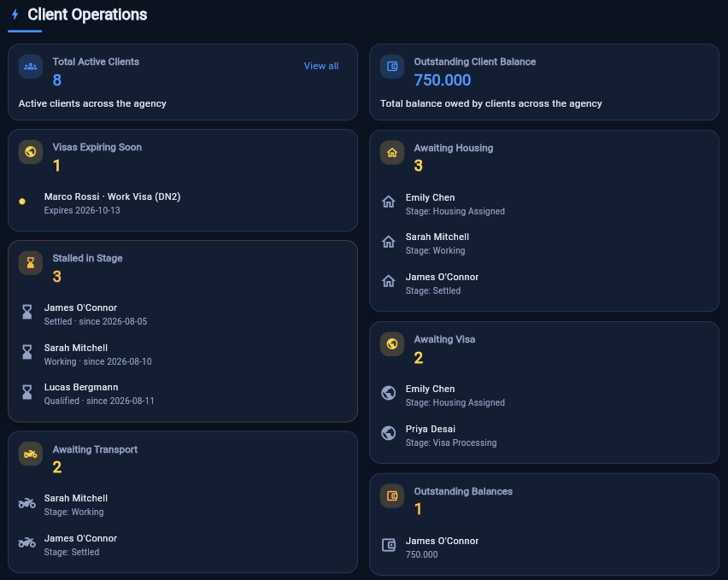728x580 pixels.
Task: Click the hourglass icon next to James O'Connor
Action: pos(27,312)
